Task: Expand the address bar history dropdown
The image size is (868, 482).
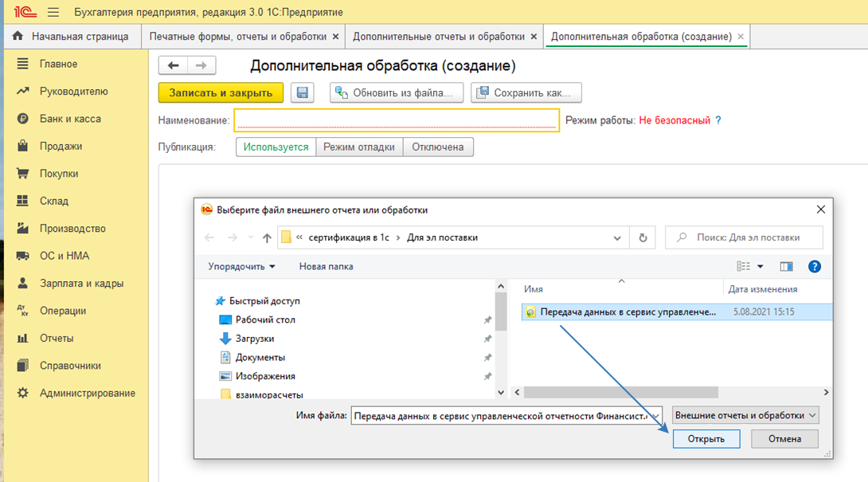Action: coord(616,237)
